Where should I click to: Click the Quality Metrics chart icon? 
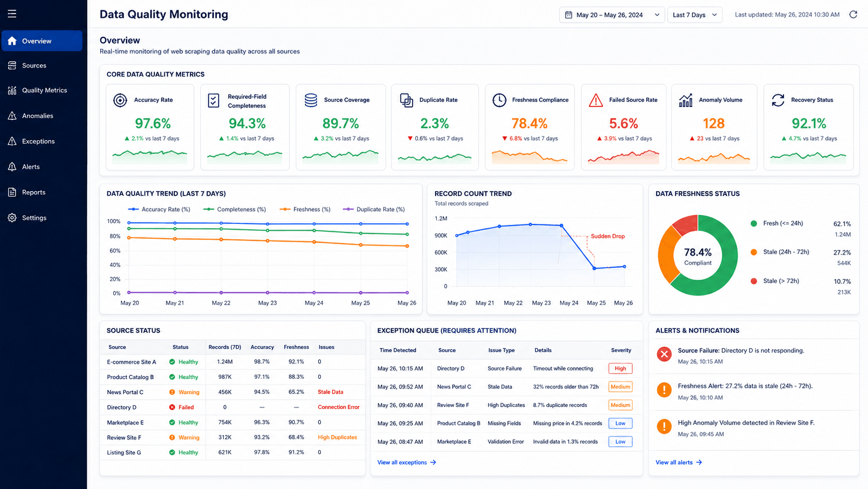click(12, 90)
